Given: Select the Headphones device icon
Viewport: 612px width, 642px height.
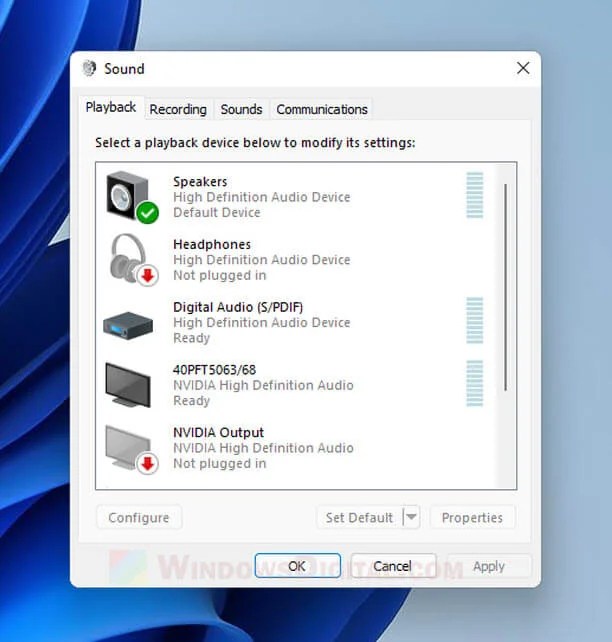Looking at the screenshot, I should tap(134, 260).
